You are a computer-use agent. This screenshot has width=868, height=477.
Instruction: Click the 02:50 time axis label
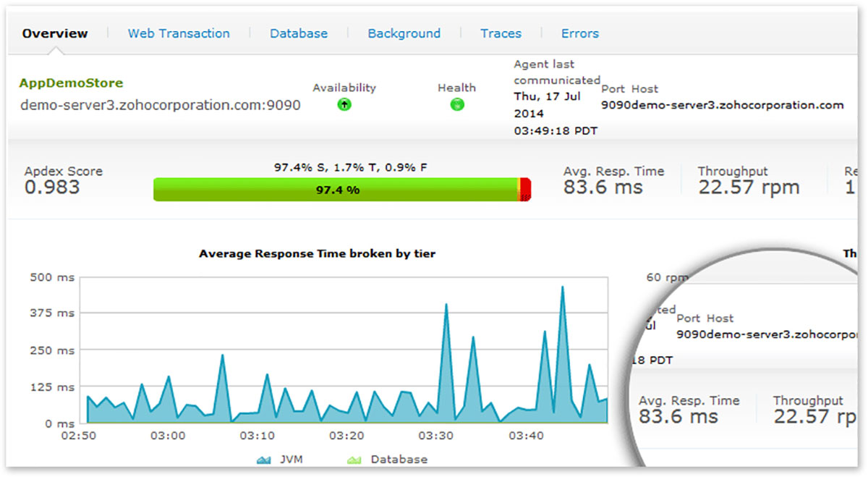pos(80,436)
